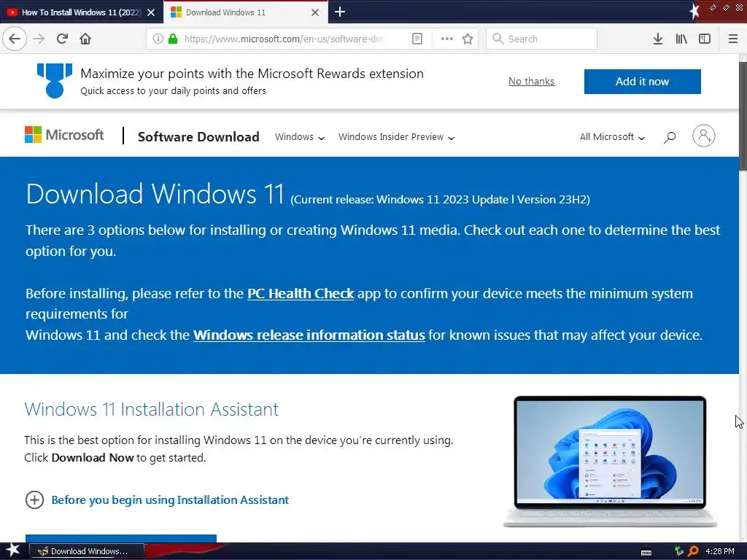The image size is (747, 560).
Task: Open the browser home page
Action: pyautogui.click(x=85, y=39)
